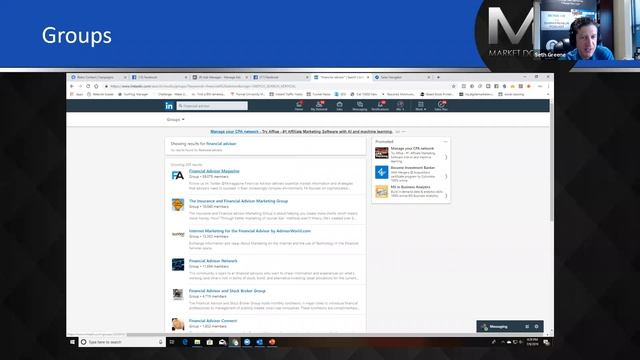Click MS in Business Analytics ad image
The height and width of the screenshot is (360, 640).
[x=382, y=191]
